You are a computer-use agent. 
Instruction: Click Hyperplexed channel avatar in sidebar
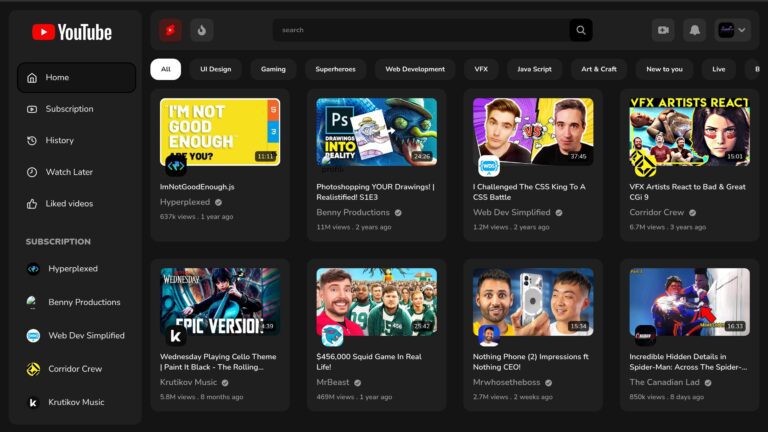(33, 269)
